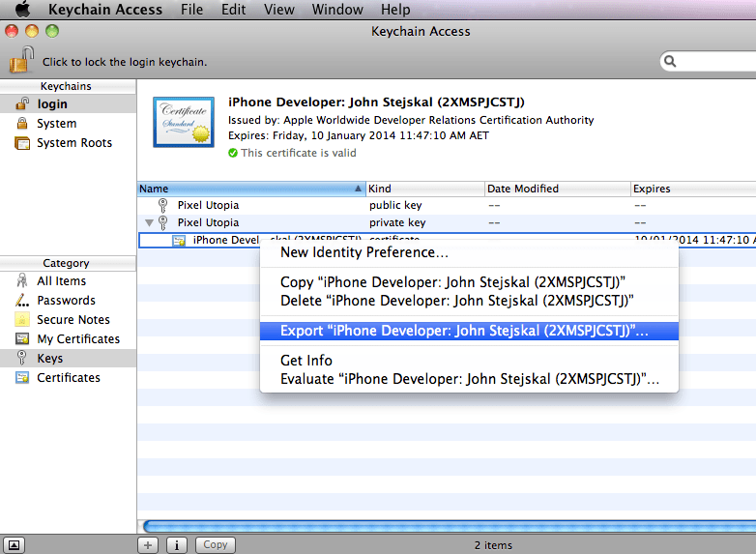Image resolution: width=756 pixels, height=554 pixels.
Task: Click the Expires column header
Action: (693, 189)
